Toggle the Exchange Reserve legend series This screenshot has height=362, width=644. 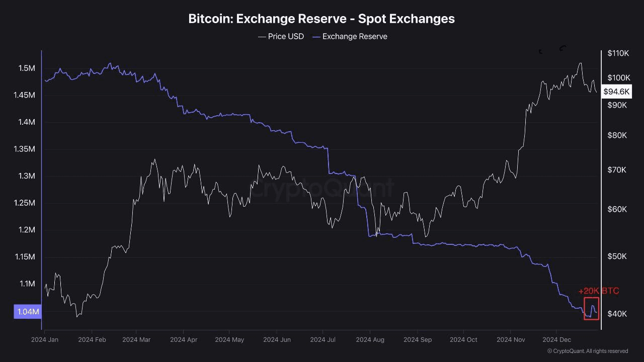click(x=355, y=36)
